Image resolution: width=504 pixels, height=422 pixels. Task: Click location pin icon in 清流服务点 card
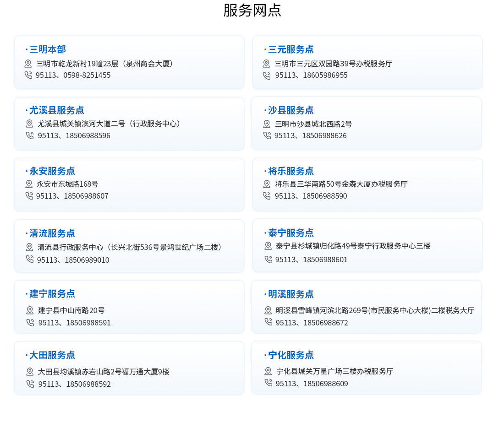click(x=29, y=247)
